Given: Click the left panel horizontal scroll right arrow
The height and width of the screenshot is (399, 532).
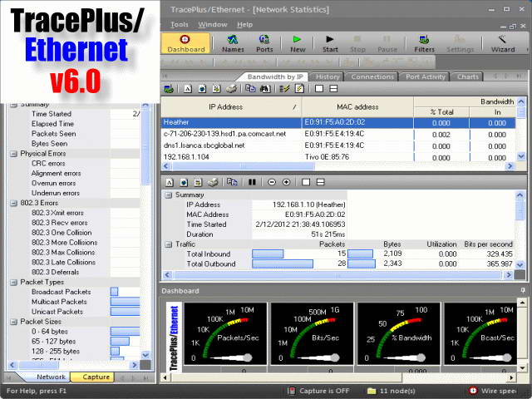Looking at the screenshot, I should point(135,365).
